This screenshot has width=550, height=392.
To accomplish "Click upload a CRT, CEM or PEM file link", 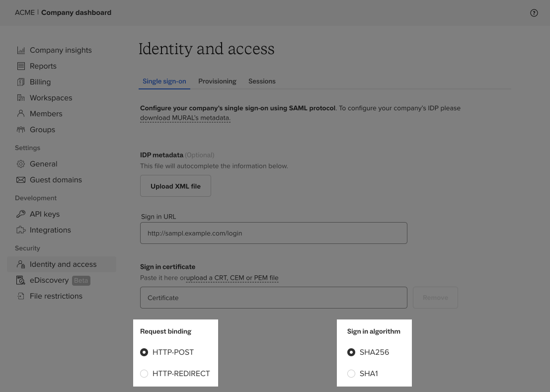I will [x=232, y=278].
